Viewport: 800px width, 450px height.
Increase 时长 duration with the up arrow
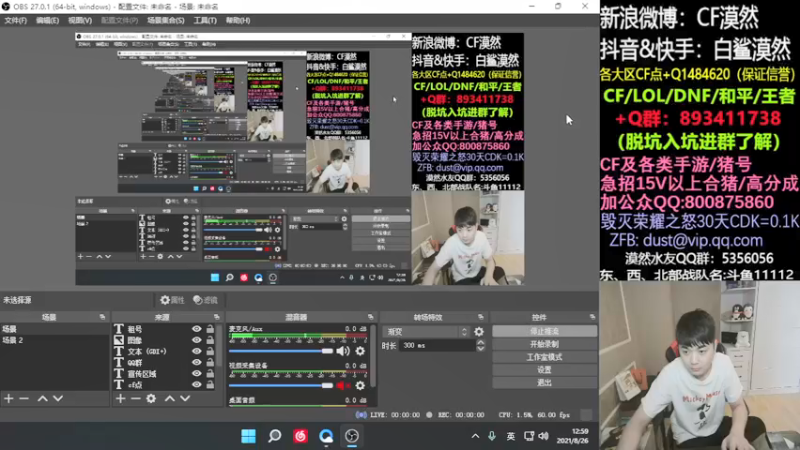[480, 343]
